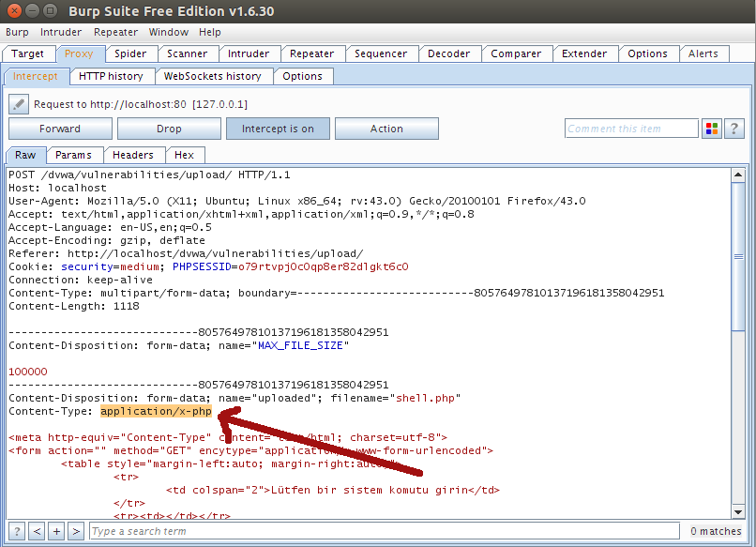Open the Intruder menu
Viewport: 756px width, 547px height.
(61, 32)
